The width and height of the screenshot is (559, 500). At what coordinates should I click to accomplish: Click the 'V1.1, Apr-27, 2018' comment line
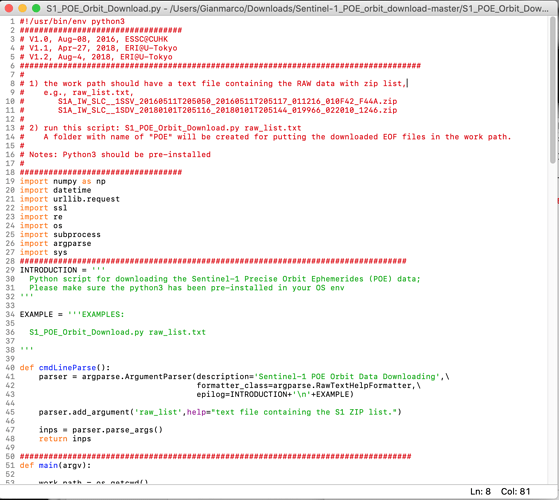coord(98,48)
